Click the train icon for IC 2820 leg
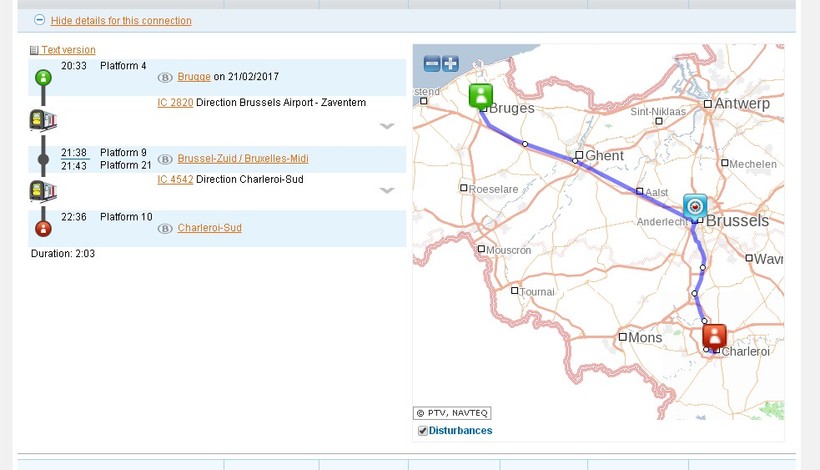820x470 pixels. pos(43,120)
